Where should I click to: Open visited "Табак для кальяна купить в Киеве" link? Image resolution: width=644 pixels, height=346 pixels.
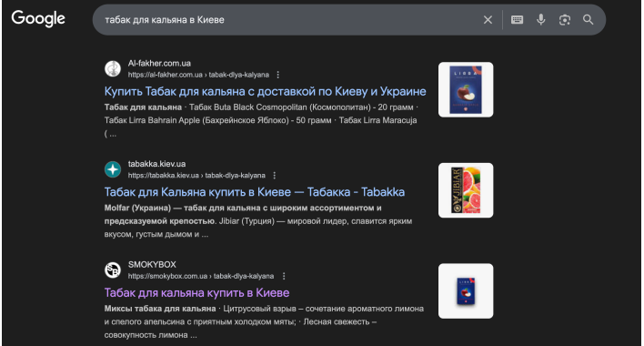pos(196,292)
